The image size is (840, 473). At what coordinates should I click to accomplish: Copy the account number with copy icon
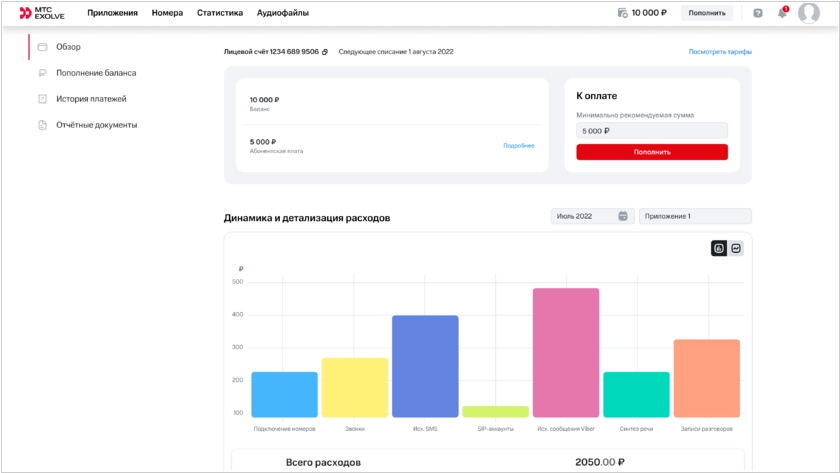(325, 52)
